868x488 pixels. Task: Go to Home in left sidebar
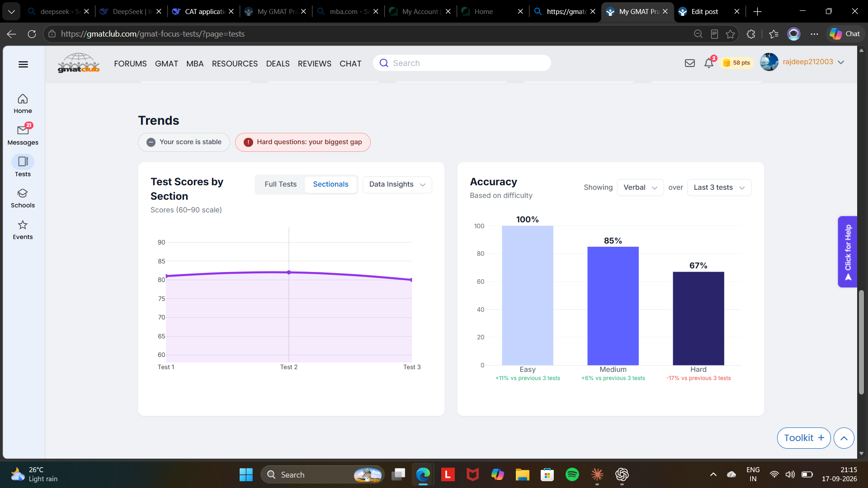pyautogui.click(x=23, y=103)
